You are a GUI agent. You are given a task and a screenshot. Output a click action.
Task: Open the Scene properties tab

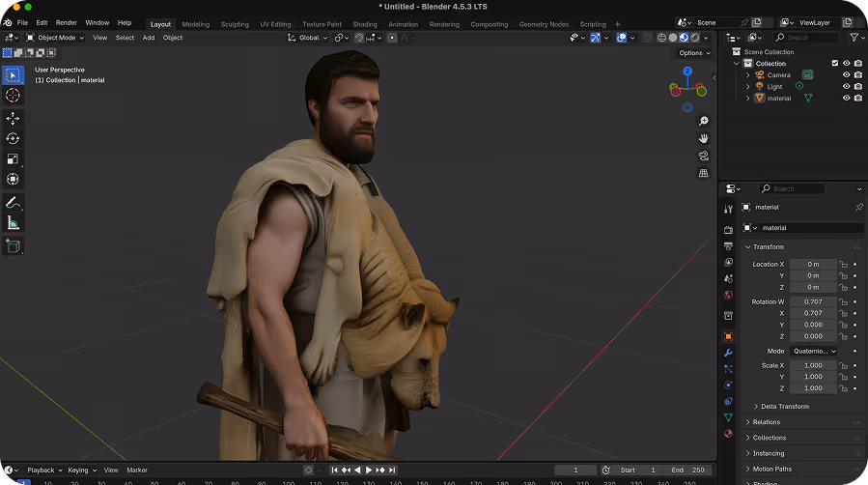coord(729,278)
